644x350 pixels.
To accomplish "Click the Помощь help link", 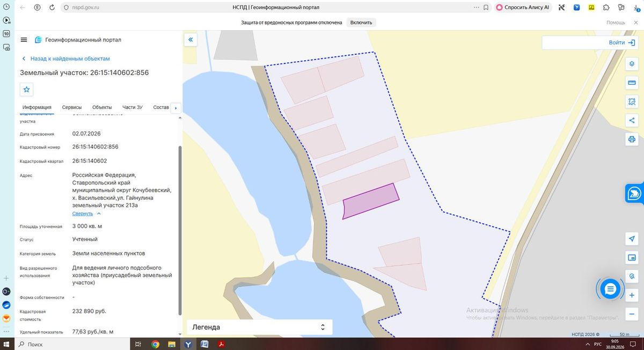I will pyautogui.click(x=616, y=23).
